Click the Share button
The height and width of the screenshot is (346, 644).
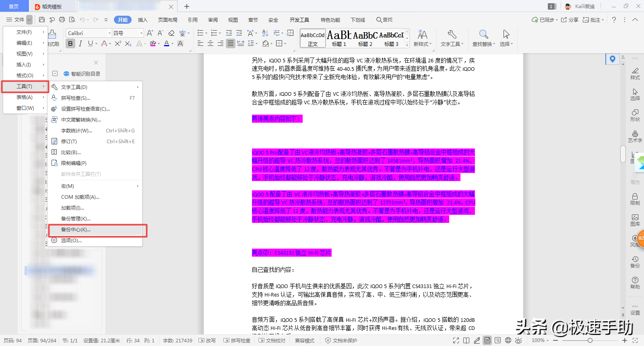(570, 20)
